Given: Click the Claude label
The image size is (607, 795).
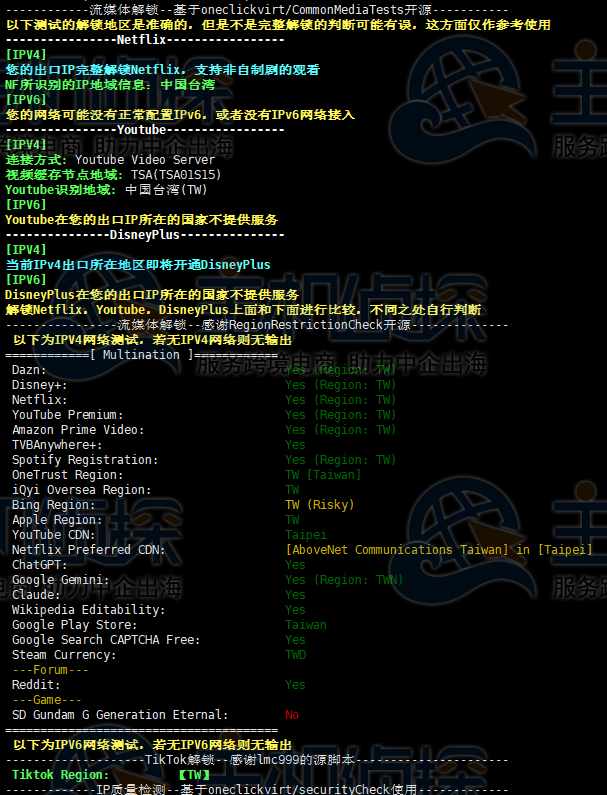Looking at the screenshot, I should click(35, 595).
